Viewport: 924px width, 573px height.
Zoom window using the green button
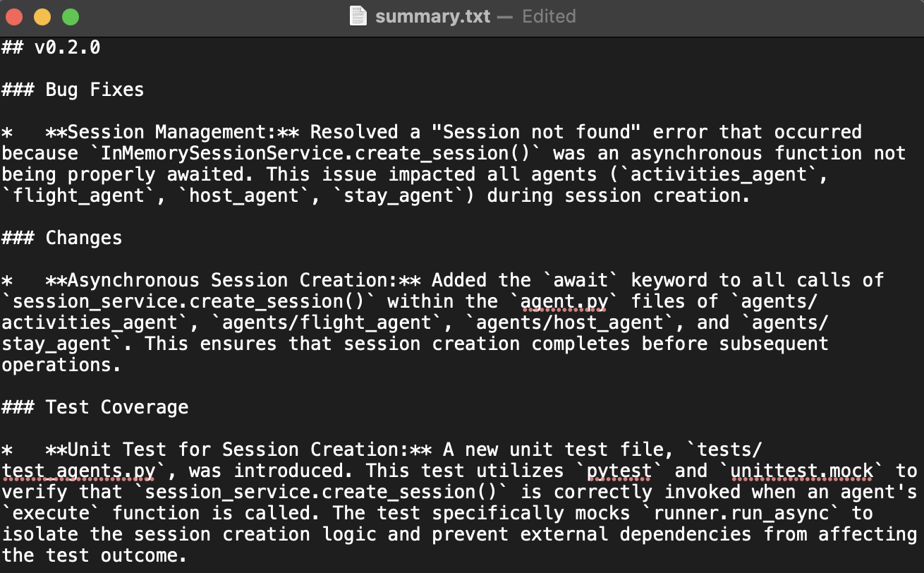(71, 16)
